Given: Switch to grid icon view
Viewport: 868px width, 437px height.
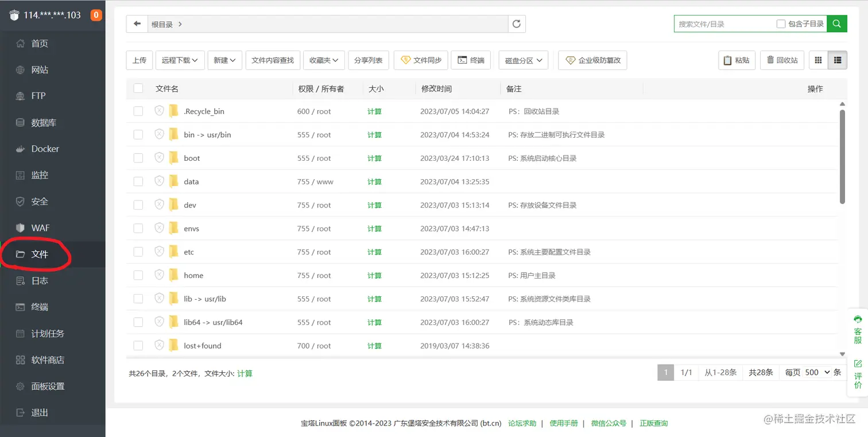Looking at the screenshot, I should [x=819, y=60].
